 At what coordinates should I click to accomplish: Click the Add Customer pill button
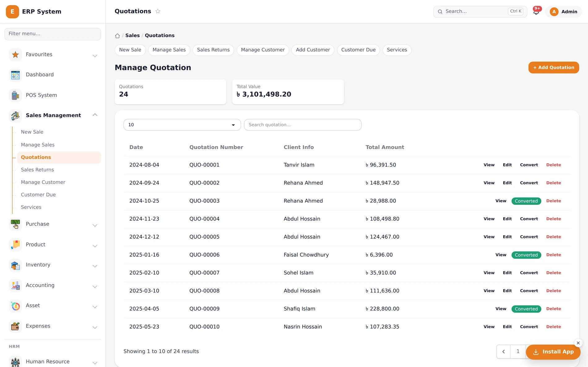[x=313, y=50]
